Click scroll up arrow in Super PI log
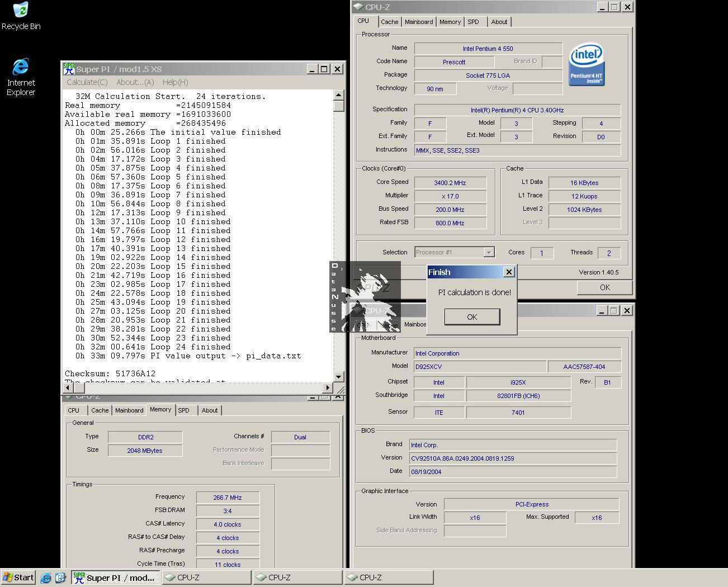The image size is (728, 587). (x=339, y=95)
